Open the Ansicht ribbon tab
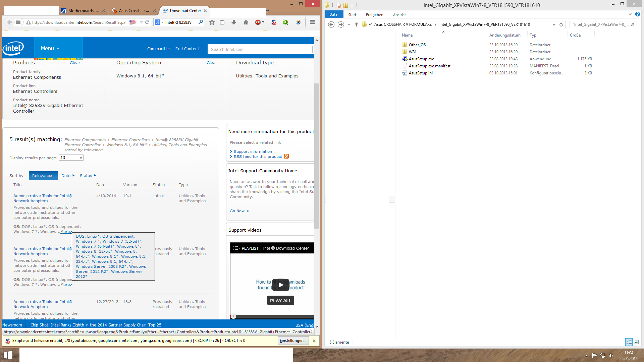 click(399, 15)
